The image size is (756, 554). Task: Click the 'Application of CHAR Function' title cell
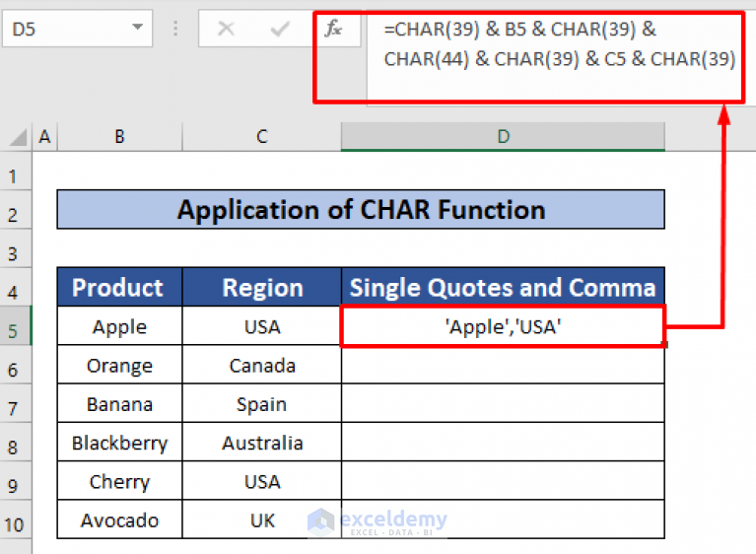tap(361, 209)
